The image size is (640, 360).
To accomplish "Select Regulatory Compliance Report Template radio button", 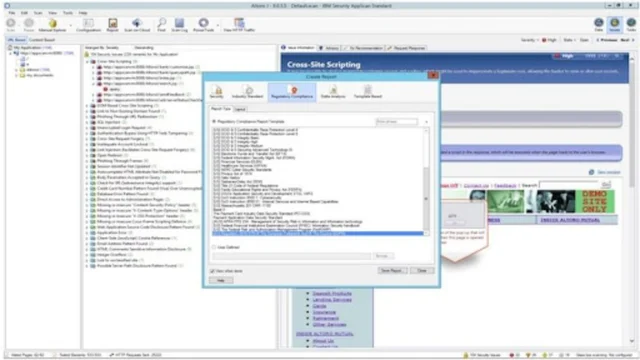I will pyautogui.click(x=214, y=122).
